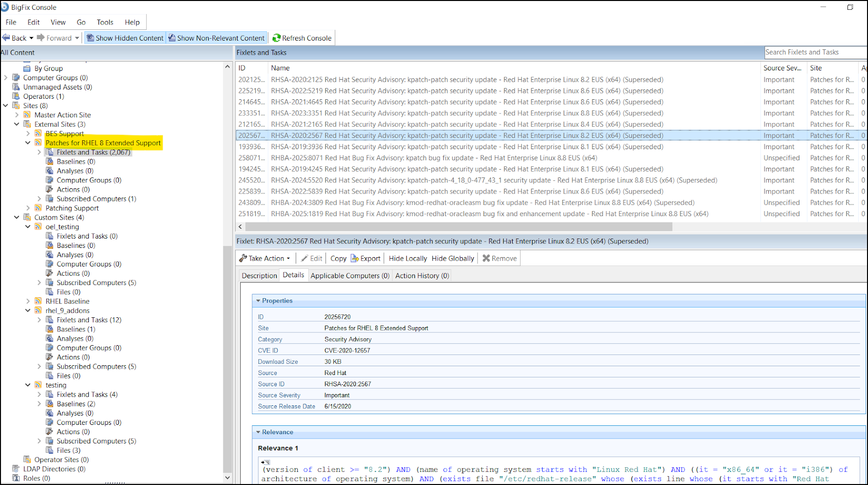
Task: Click the Copy icon in the fixlet toolbar
Action: [338, 258]
